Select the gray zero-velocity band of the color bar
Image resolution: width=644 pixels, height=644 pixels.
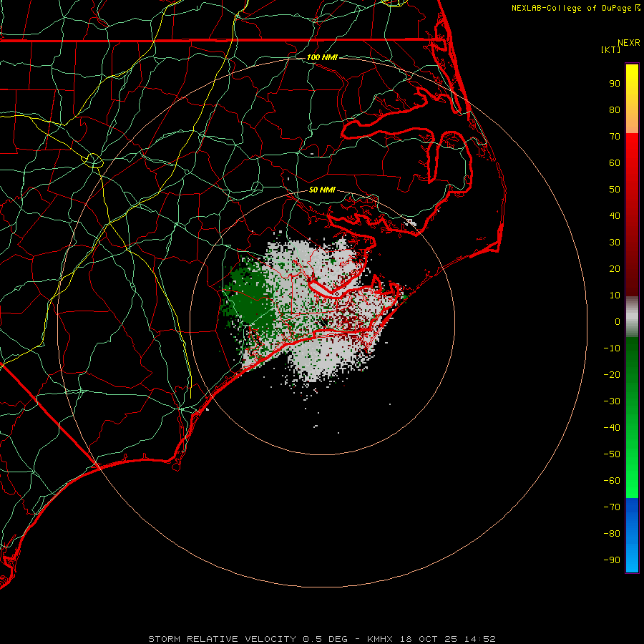click(x=632, y=317)
